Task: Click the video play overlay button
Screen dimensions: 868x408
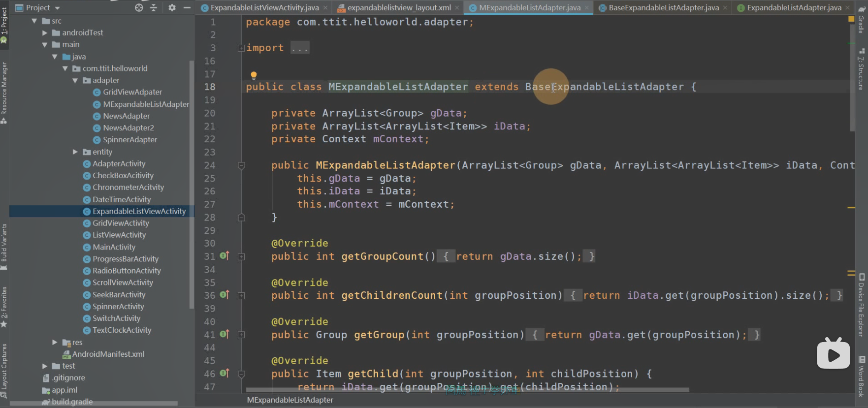Action: coord(833,354)
